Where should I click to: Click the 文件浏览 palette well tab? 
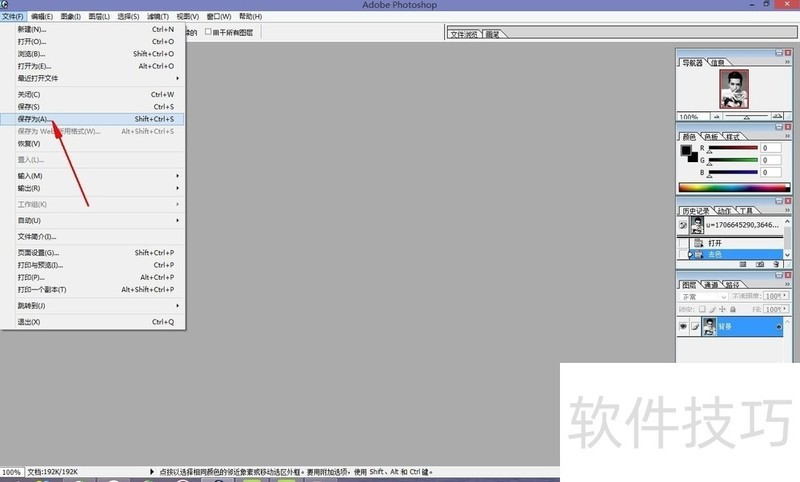tap(464, 34)
